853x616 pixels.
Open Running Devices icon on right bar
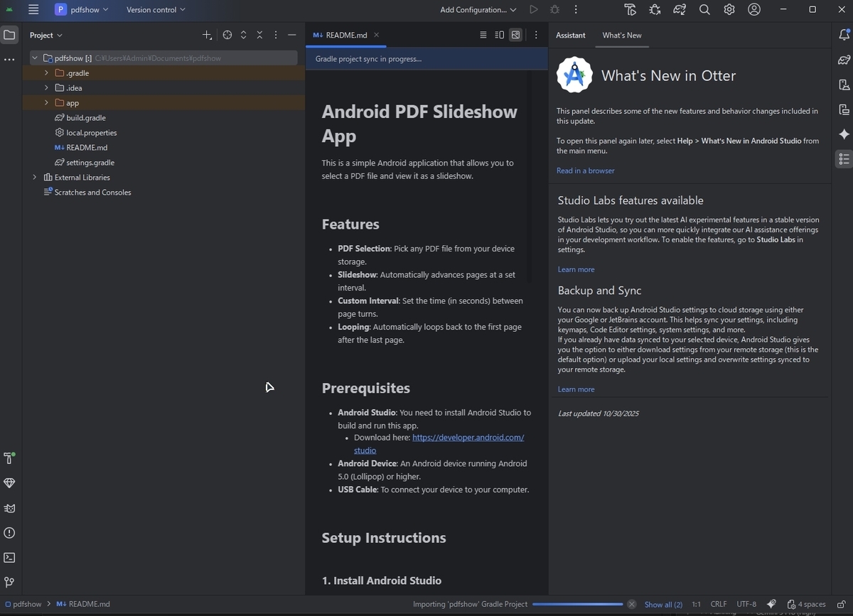pos(844,109)
